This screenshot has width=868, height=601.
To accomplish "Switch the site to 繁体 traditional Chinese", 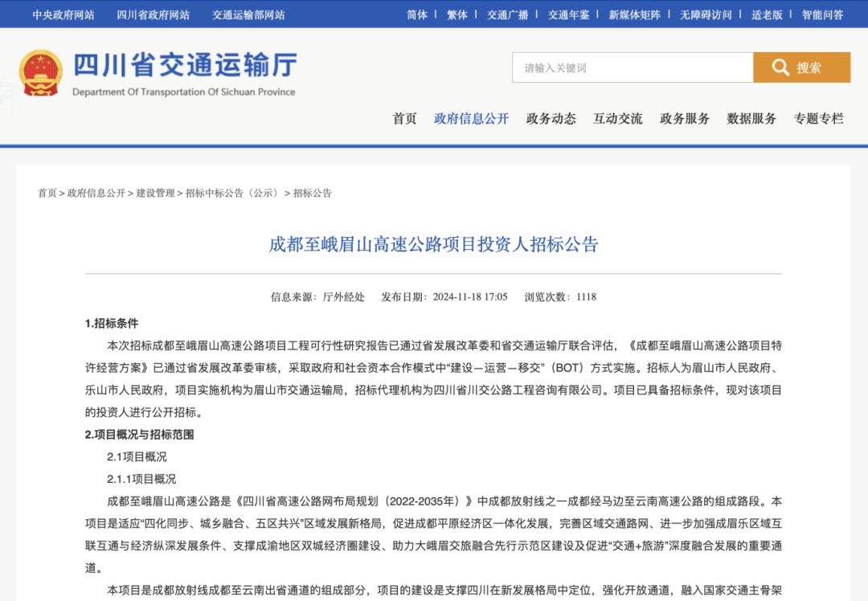I will 457,14.
